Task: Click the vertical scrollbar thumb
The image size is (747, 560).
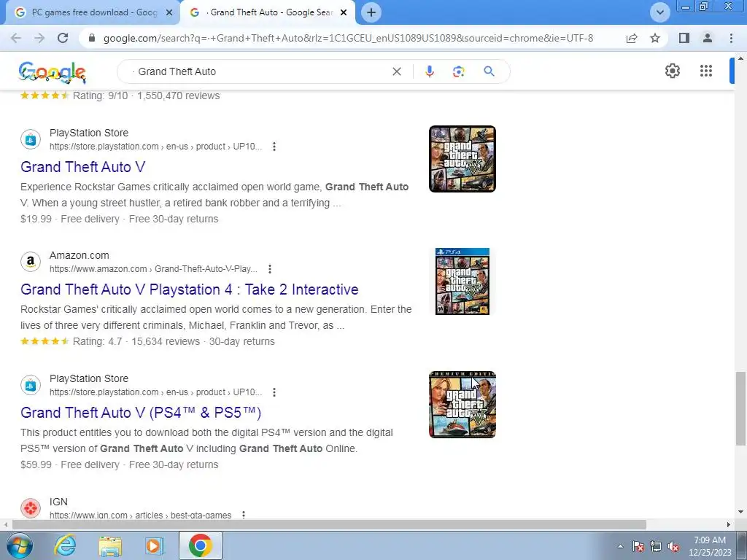Action: 740,408
